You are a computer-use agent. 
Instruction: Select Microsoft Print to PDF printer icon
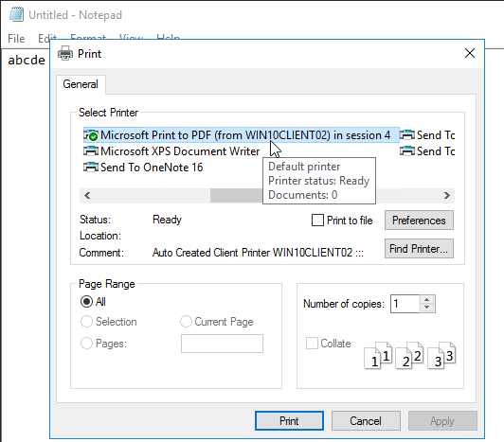click(x=91, y=135)
